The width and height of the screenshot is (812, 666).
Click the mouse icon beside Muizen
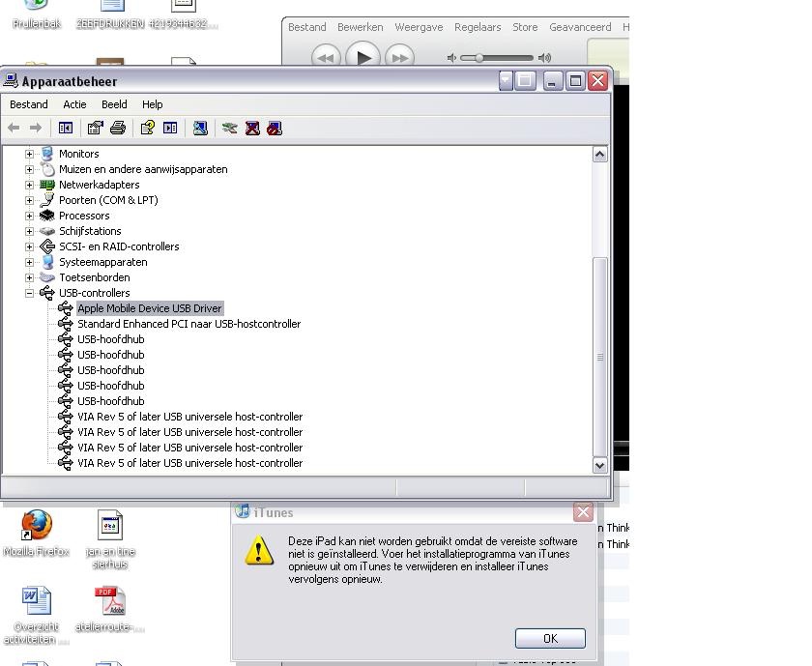47,169
